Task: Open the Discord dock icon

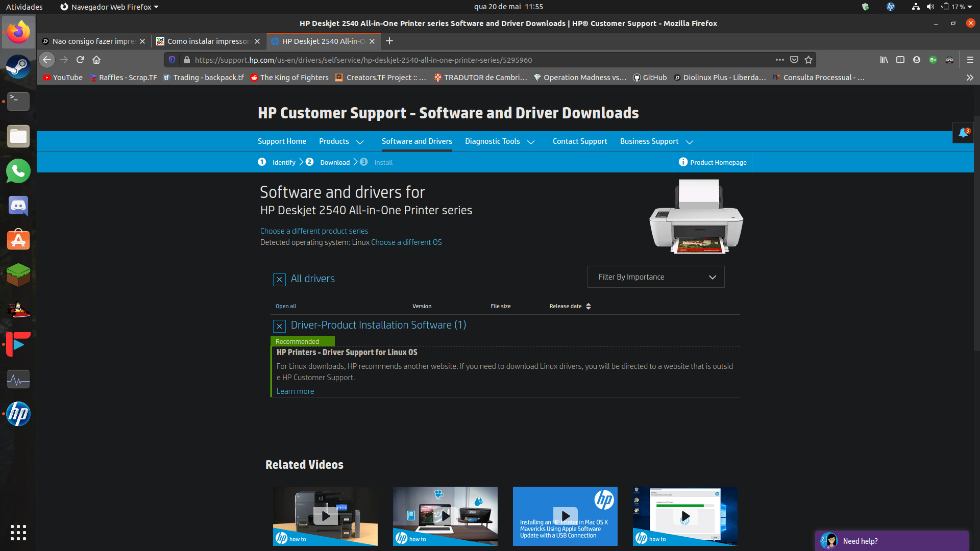Action: click(x=18, y=206)
